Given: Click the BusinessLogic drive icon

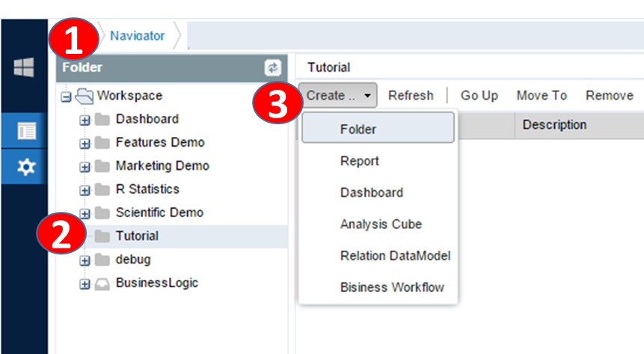Looking at the screenshot, I should [x=103, y=283].
